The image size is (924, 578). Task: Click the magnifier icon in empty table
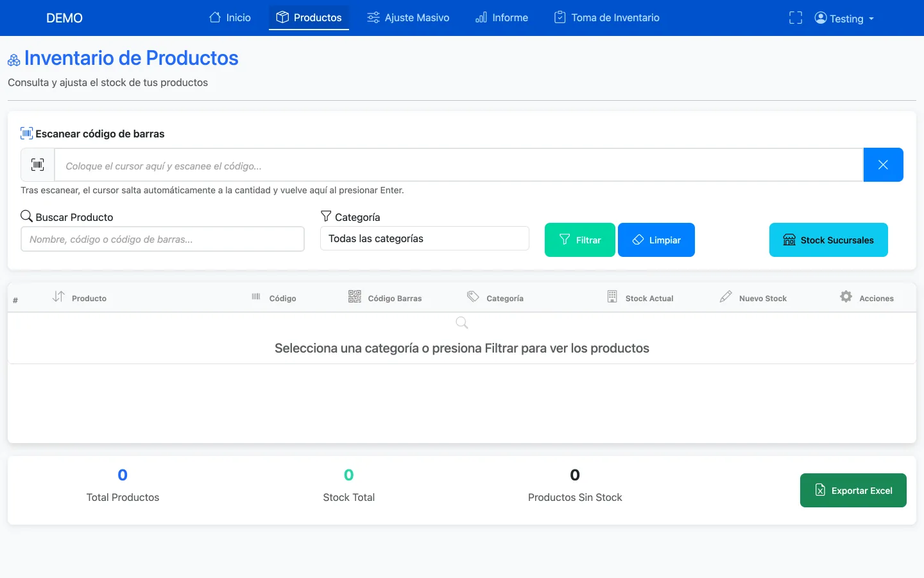pyautogui.click(x=462, y=322)
